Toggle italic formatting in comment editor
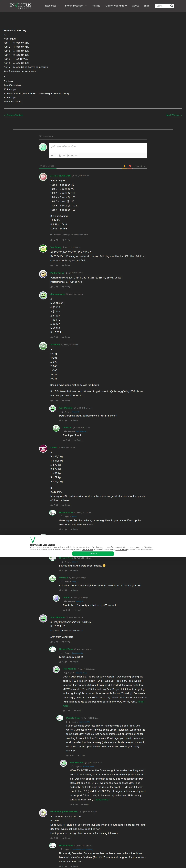 coord(56,155)
